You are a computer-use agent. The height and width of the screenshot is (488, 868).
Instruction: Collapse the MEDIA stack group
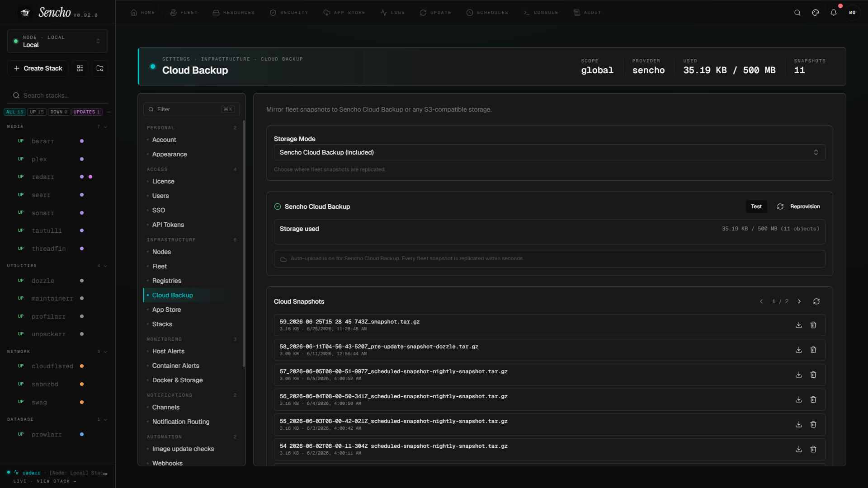coord(105,127)
